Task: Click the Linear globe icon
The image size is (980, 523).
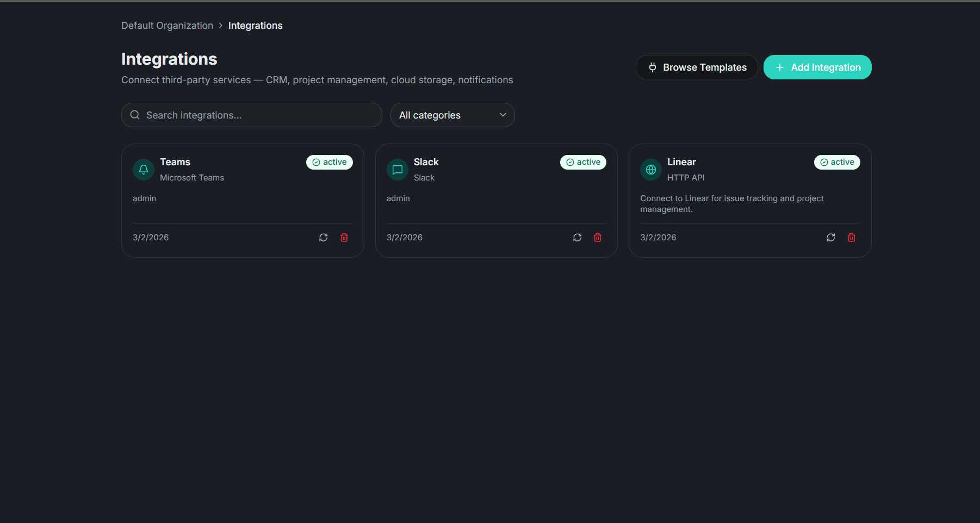Action: click(x=650, y=169)
